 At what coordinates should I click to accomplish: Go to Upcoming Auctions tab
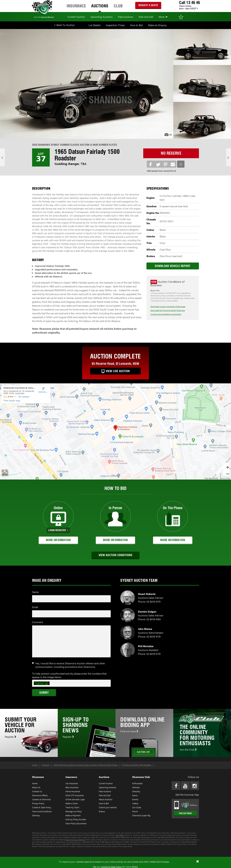click(x=102, y=17)
